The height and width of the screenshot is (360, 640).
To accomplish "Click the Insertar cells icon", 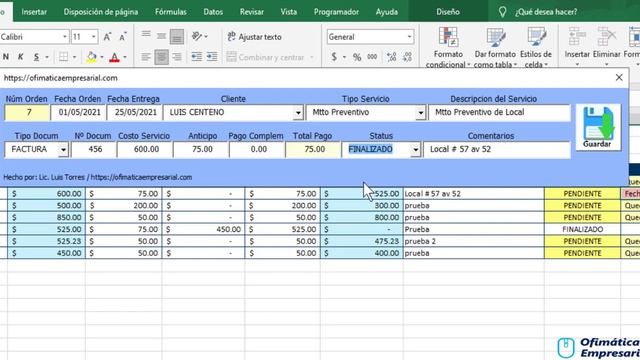I will [x=577, y=36].
